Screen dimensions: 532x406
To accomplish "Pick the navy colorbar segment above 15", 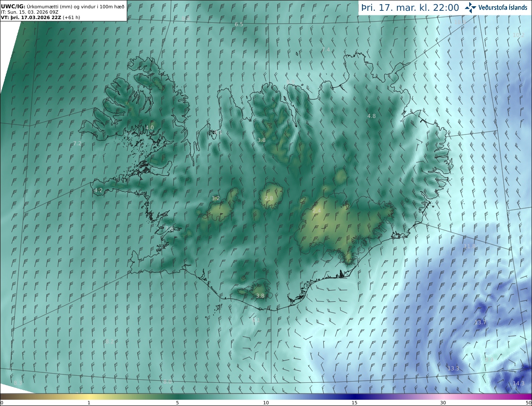I will (x=355, y=396).
